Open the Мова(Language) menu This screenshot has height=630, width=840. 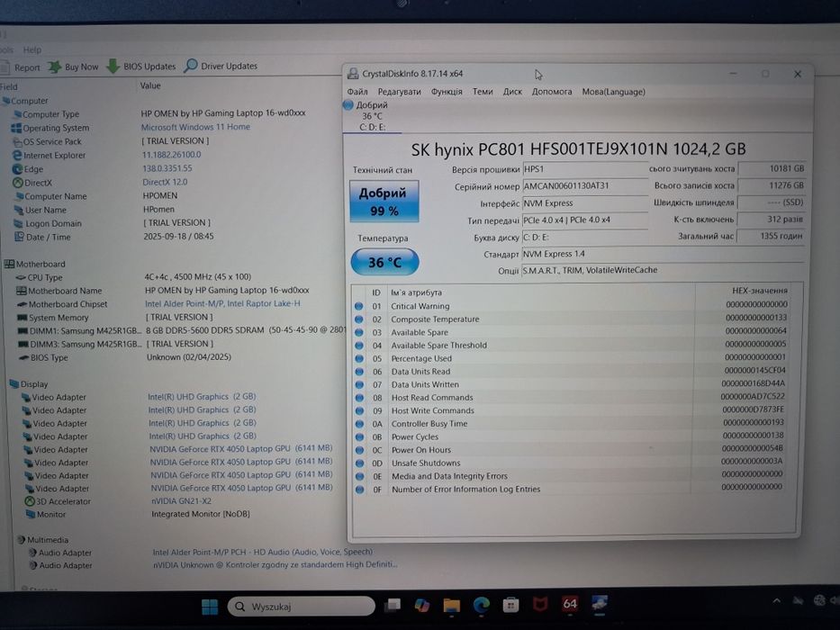pos(613,92)
